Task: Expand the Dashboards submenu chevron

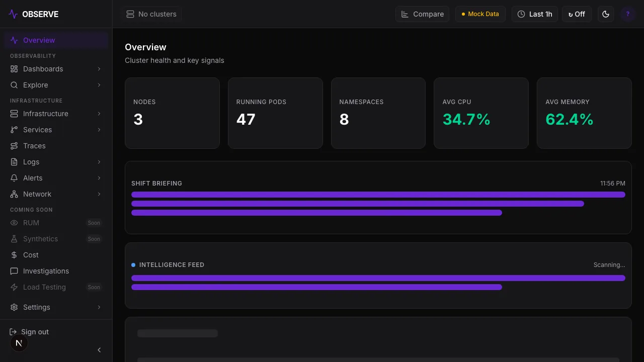Action: coord(99,69)
